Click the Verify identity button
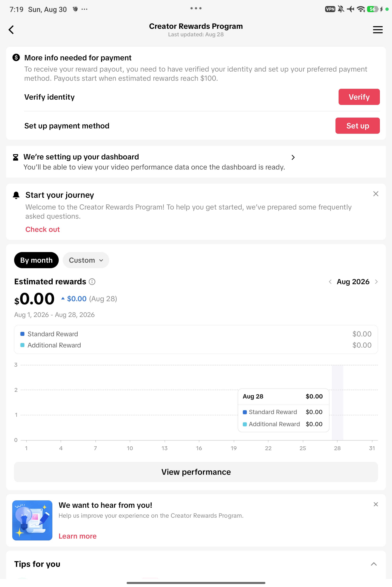This screenshot has width=392, height=587. coord(359,97)
